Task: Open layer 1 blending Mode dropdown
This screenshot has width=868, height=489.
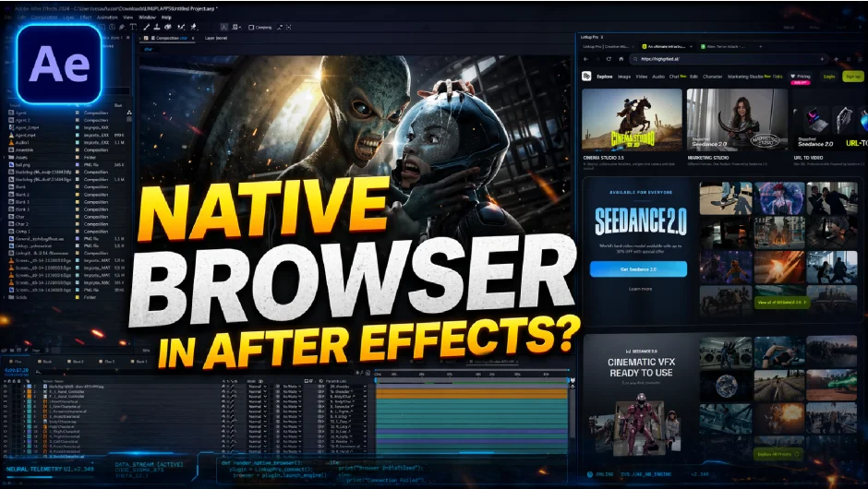Action: (258, 386)
